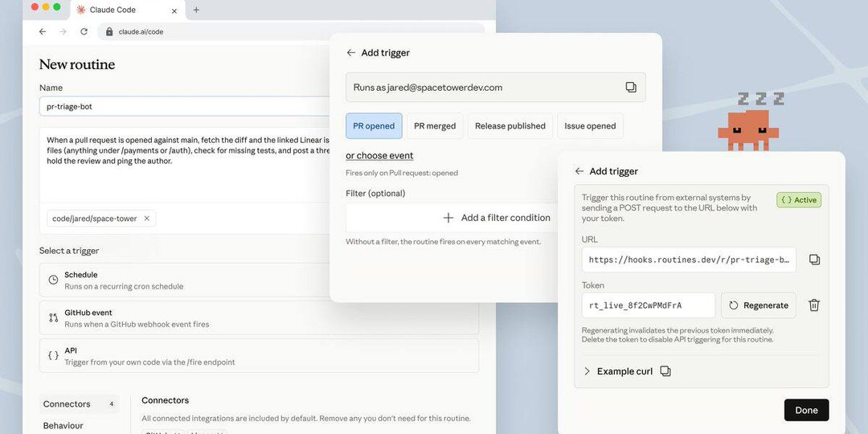Open the or choose event link
This screenshot has height=434, width=868.
(379, 156)
